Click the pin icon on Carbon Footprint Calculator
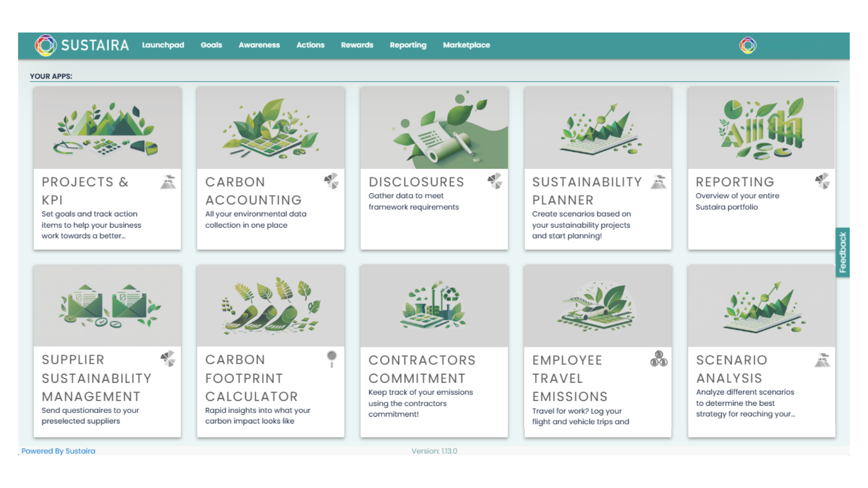 (x=331, y=358)
